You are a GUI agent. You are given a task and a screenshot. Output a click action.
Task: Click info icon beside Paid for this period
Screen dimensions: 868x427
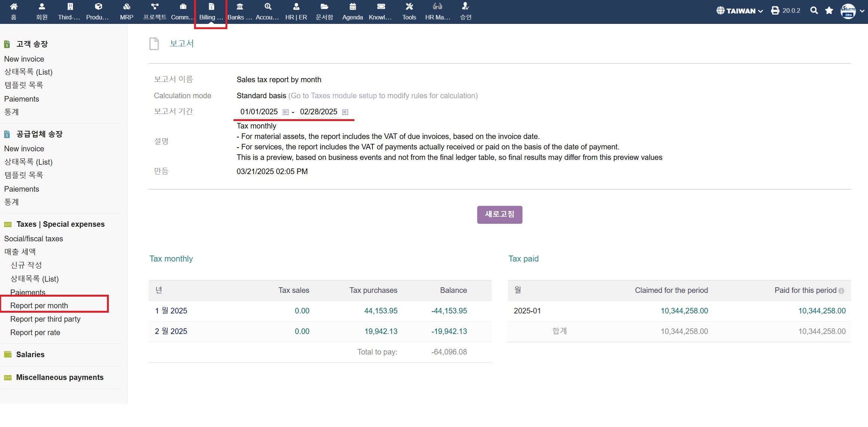[x=841, y=291]
